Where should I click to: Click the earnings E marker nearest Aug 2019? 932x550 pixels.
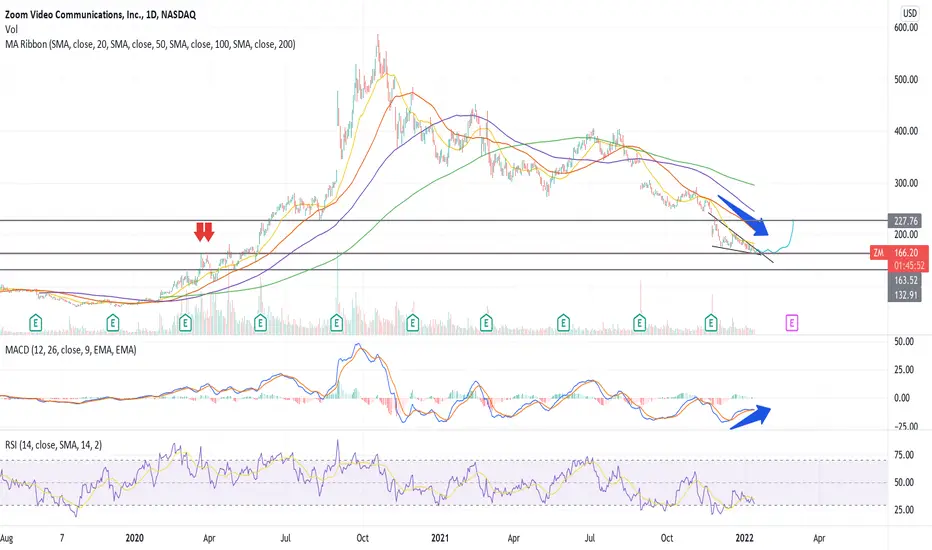(x=36, y=323)
